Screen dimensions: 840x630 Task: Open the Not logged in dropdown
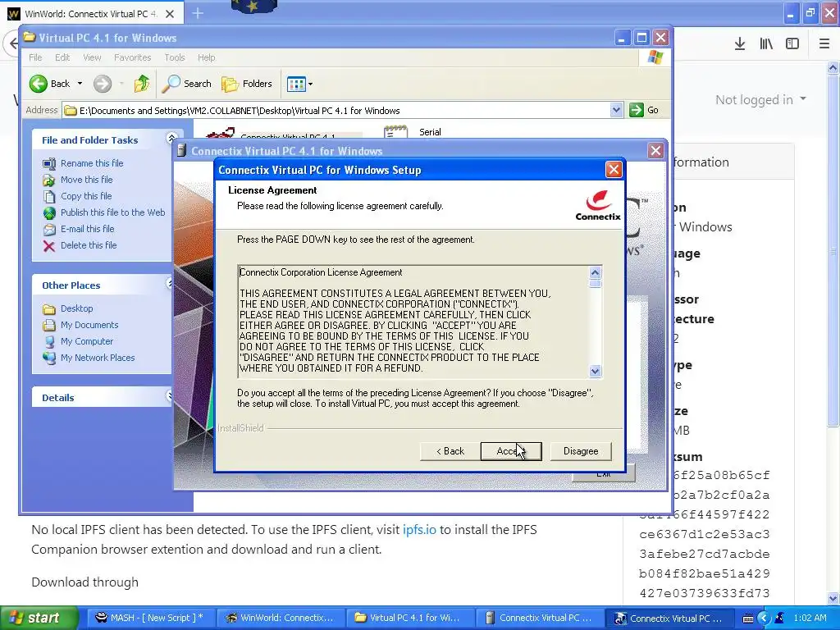pyautogui.click(x=760, y=99)
